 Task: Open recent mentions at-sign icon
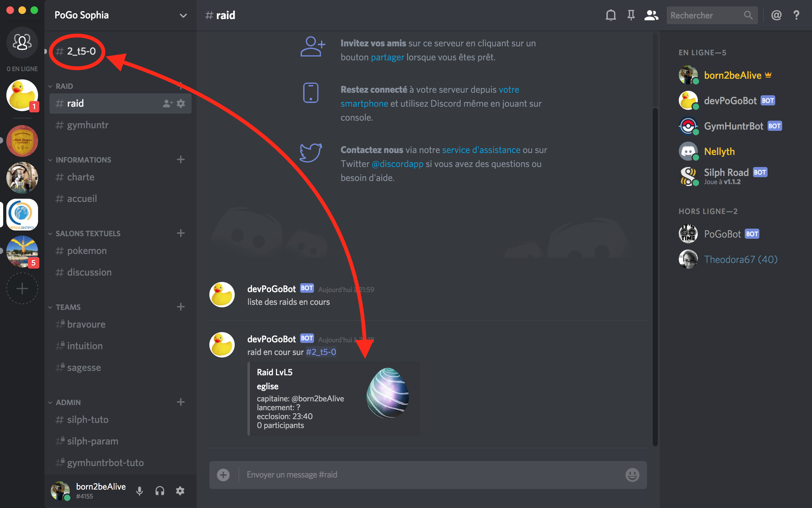click(776, 15)
